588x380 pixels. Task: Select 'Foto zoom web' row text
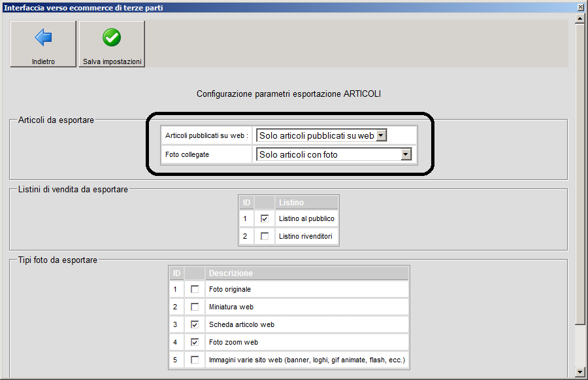pos(233,342)
